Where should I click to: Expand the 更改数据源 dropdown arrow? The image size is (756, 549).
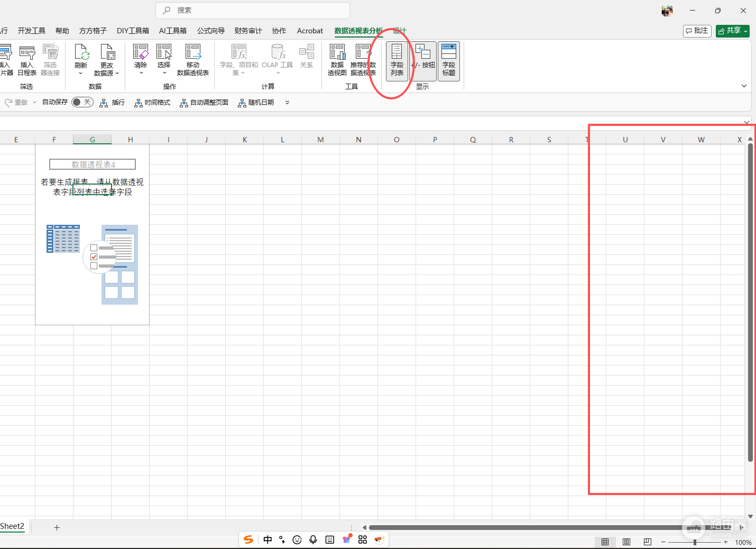tap(117, 74)
